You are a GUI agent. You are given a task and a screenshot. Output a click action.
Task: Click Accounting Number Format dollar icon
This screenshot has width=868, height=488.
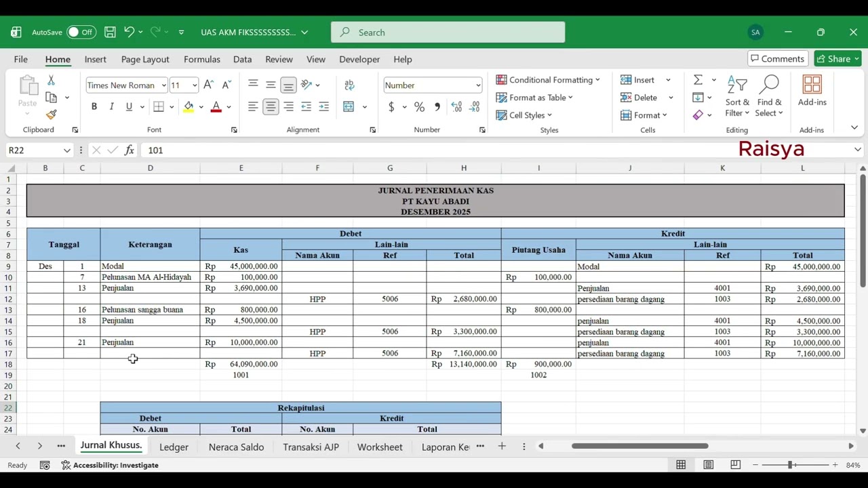pos(391,106)
